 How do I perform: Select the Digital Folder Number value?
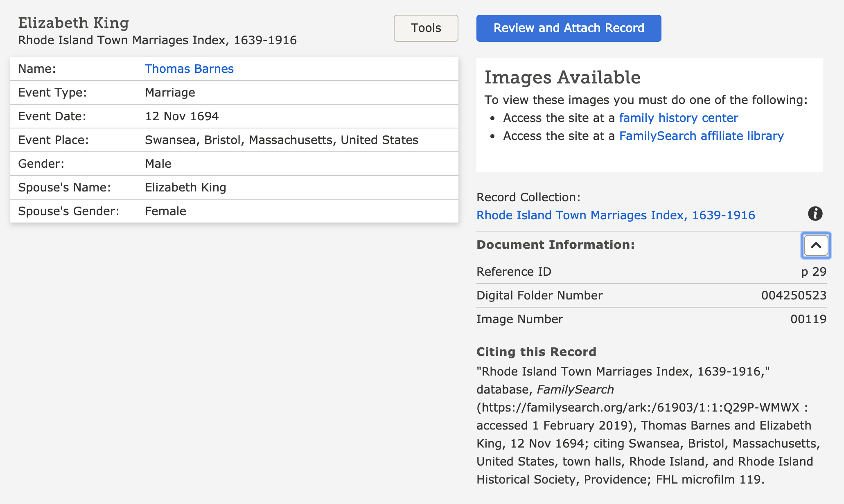pyautogui.click(x=794, y=295)
